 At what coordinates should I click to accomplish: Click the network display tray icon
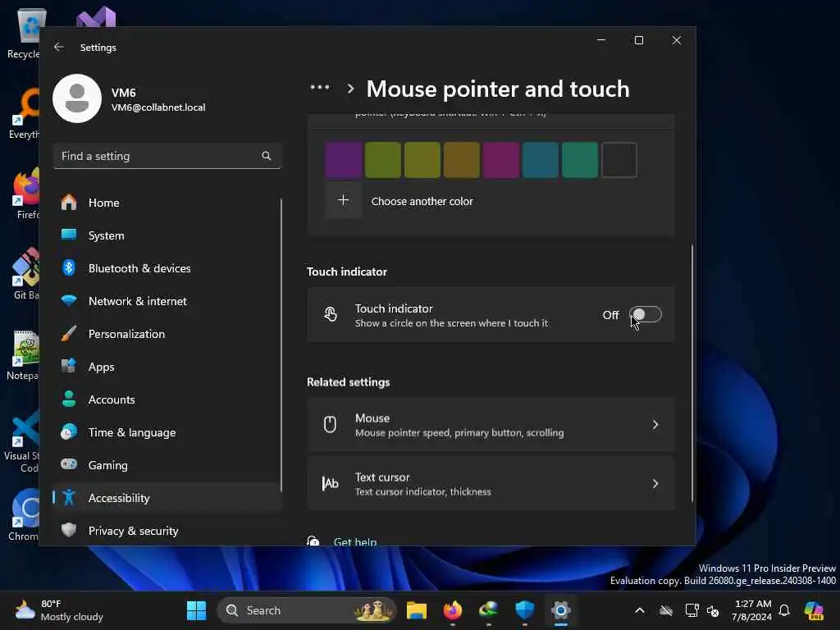click(x=692, y=610)
